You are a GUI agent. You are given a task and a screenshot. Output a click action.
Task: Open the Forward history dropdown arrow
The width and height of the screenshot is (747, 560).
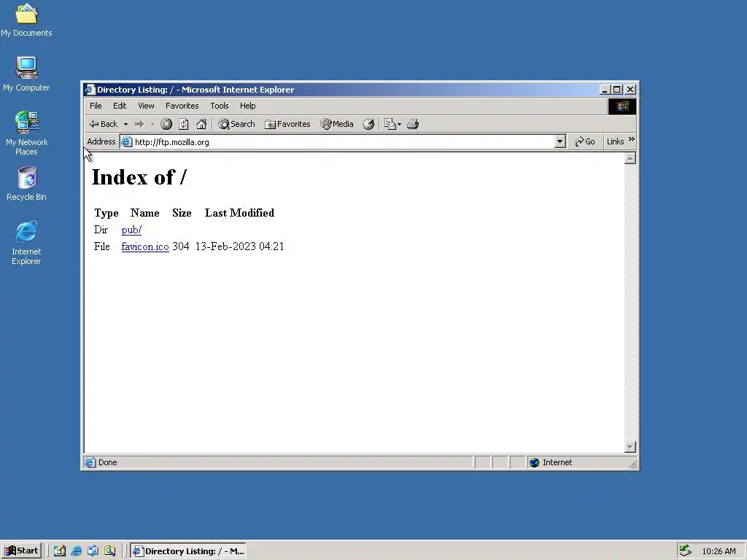click(x=152, y=124)
